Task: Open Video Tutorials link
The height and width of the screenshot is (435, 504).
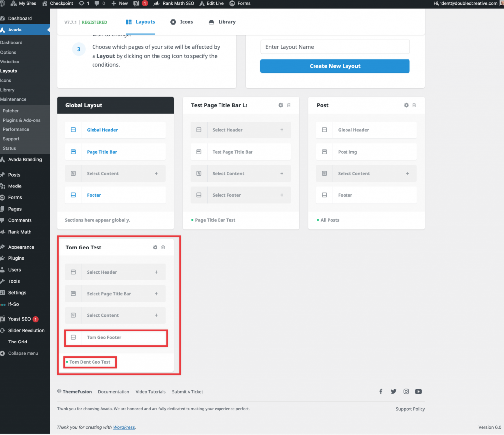Action: [151, 392]
